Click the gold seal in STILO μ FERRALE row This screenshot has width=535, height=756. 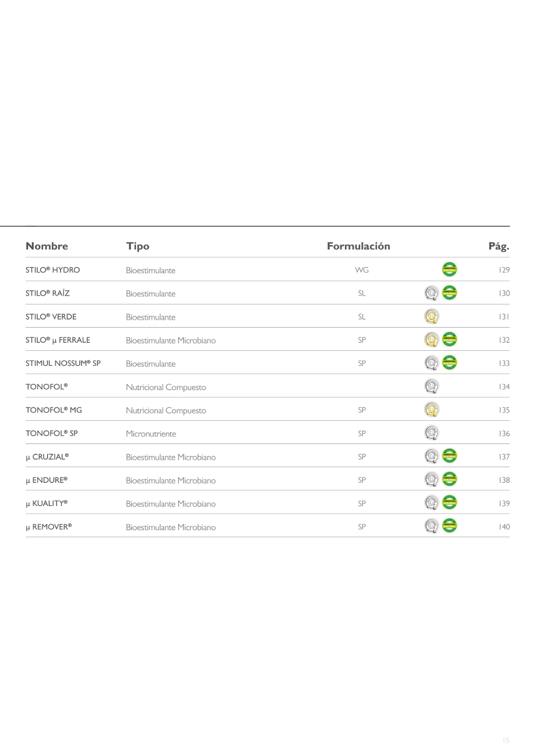(x=431, y=339)
